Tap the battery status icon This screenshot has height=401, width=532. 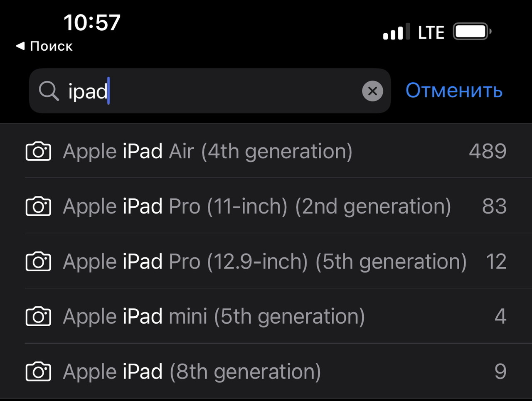coord(472,32)
